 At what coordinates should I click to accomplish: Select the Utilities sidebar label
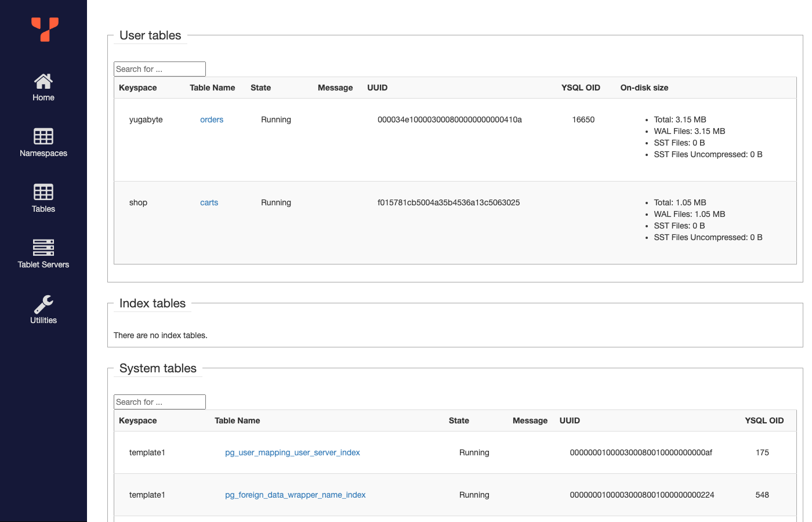(x=43, y=320)
